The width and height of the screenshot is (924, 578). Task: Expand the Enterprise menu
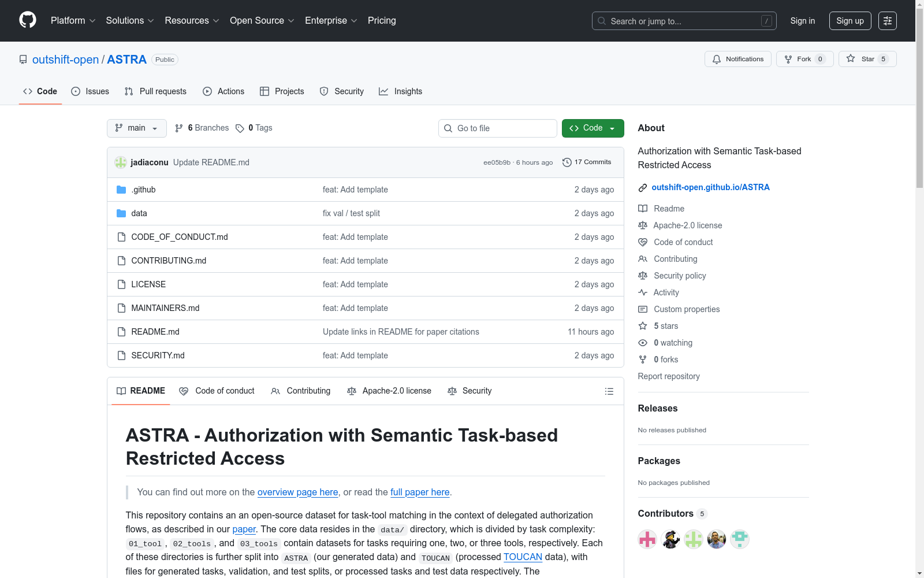pos(331,21)
